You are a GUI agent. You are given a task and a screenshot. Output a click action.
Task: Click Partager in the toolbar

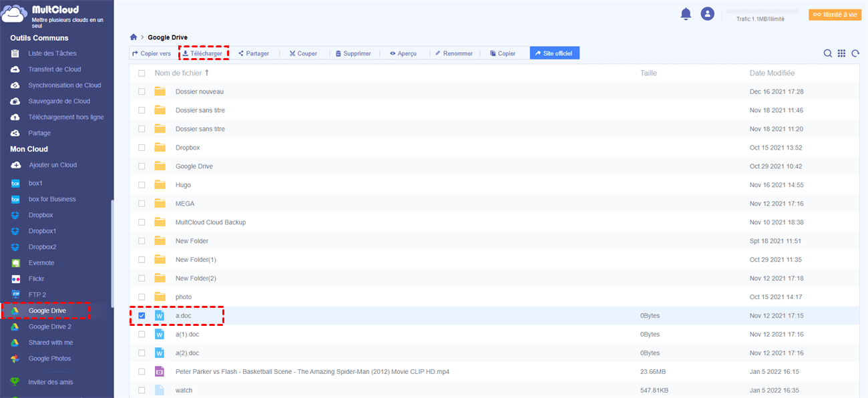(254, 53)
